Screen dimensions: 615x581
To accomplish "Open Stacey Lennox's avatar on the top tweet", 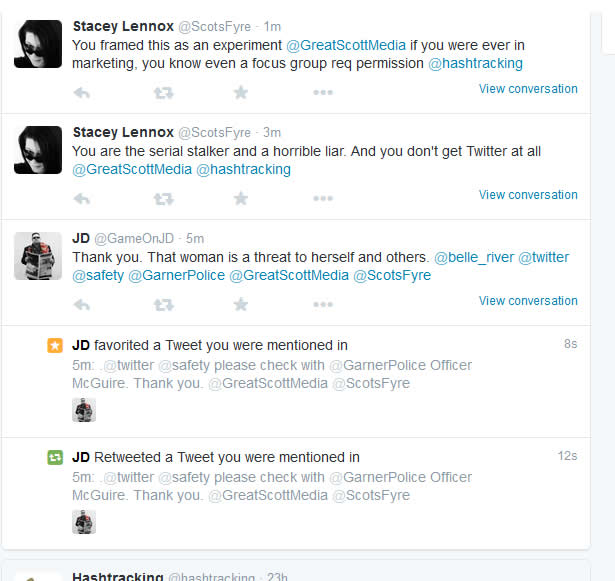I will click(x=38, y=44).
